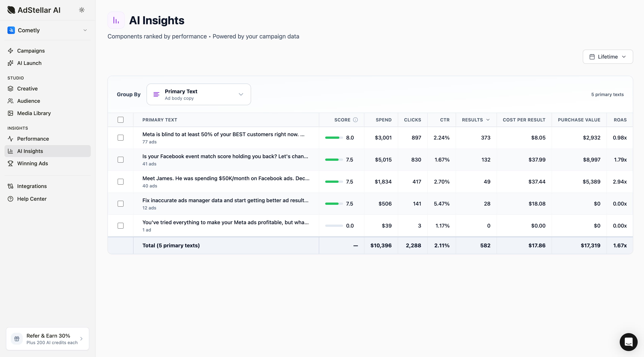The height and width of the screenshot is (357, 644).
Task: Collapse the Cometly workspace switcher
Action: tap(85, 30)
